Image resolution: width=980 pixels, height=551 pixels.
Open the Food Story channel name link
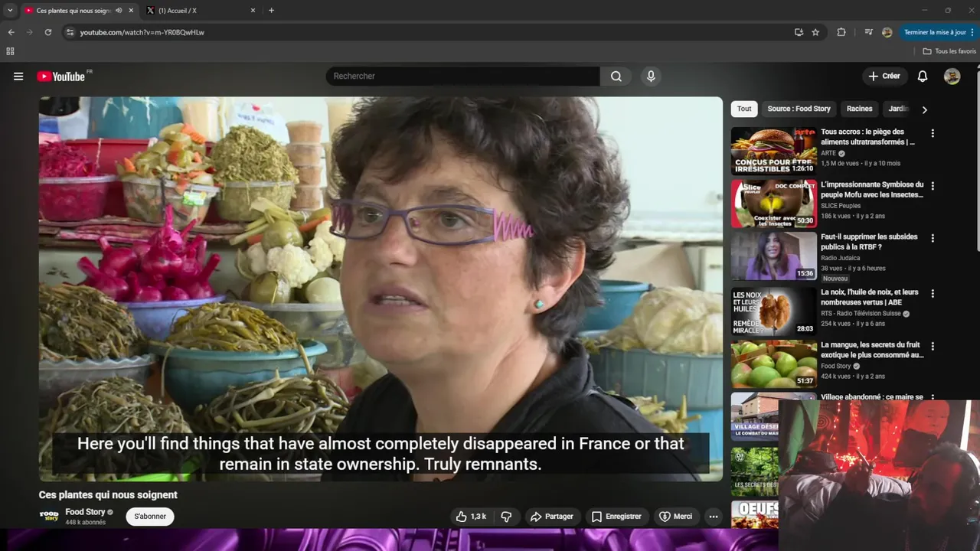click(85, 512)
